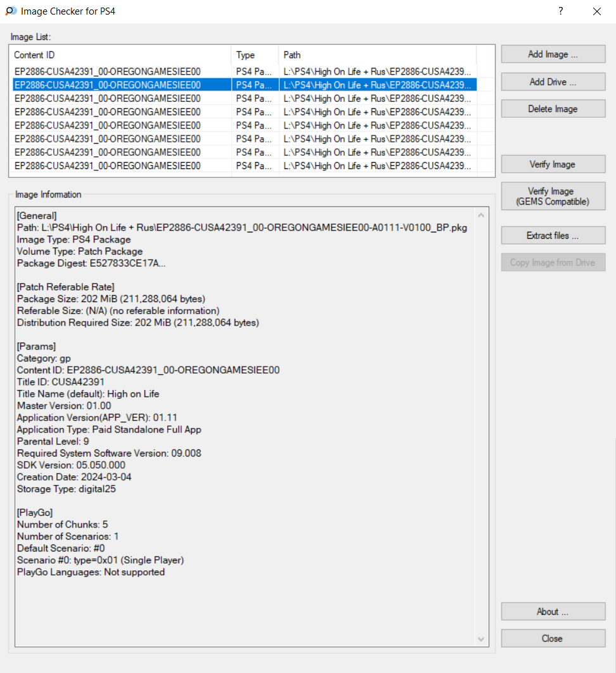Close the Image Checker window with X
Image resolution: width=616 pixels, height=673 pixels.
pos(597,11)
